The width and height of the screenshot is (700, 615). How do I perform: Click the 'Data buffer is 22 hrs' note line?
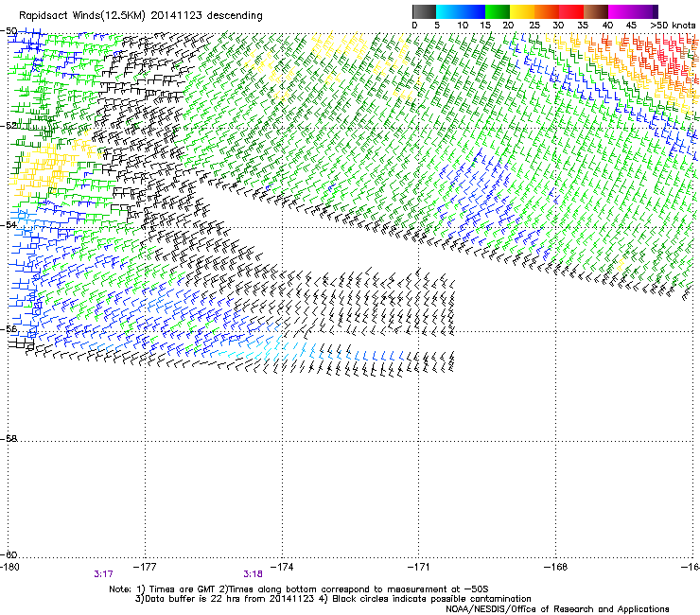(333, 599)
